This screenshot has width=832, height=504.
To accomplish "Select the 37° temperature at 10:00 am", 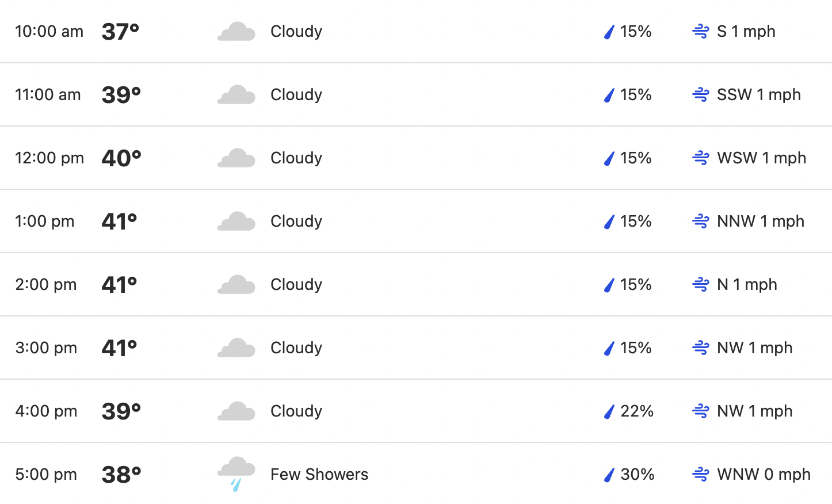I will click(121, 31).
